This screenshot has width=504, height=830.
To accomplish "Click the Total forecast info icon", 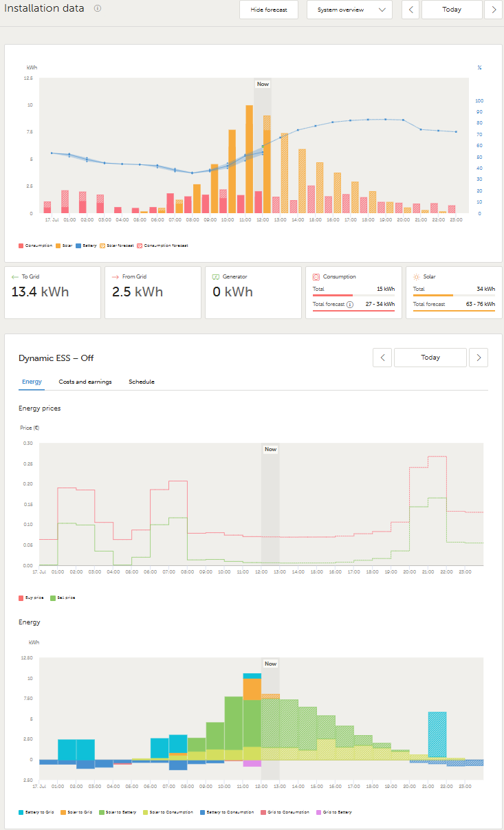I will (x=350, y=304).
